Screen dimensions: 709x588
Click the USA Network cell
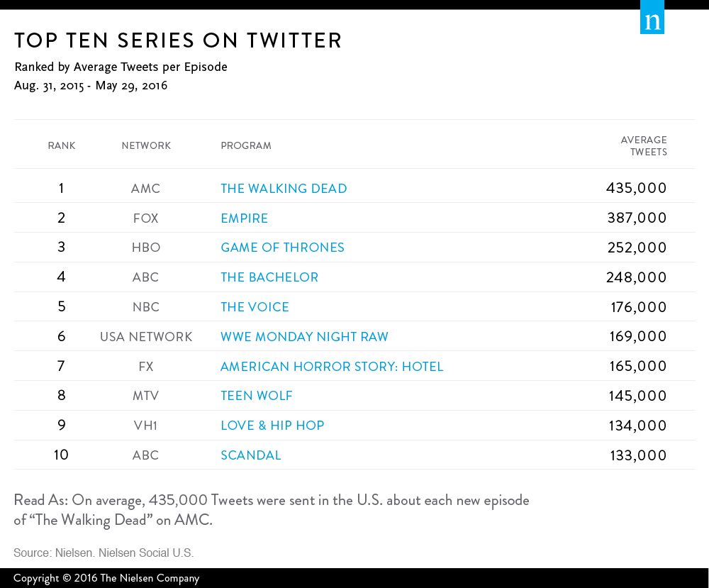coord(146,337)
